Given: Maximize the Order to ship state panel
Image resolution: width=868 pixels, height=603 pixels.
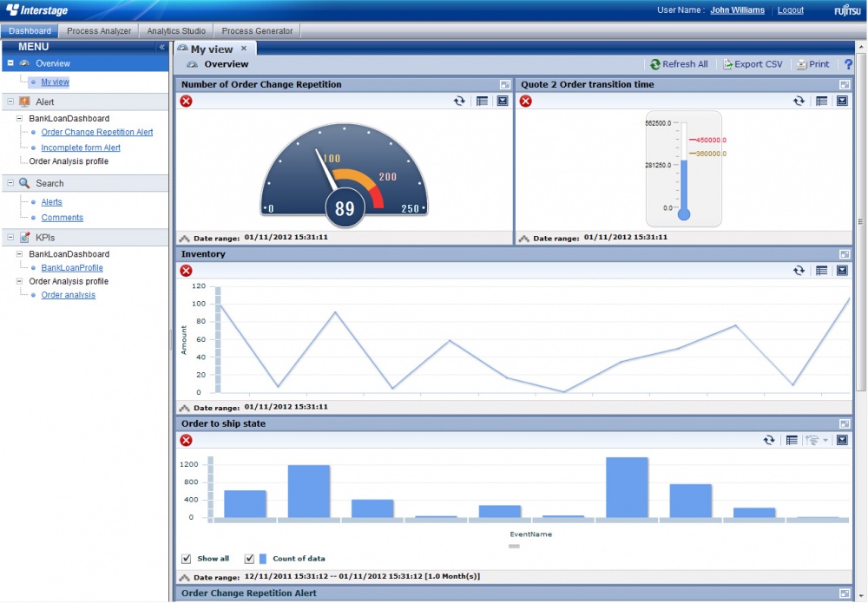Looking at the screenshot, I should 845,423.
